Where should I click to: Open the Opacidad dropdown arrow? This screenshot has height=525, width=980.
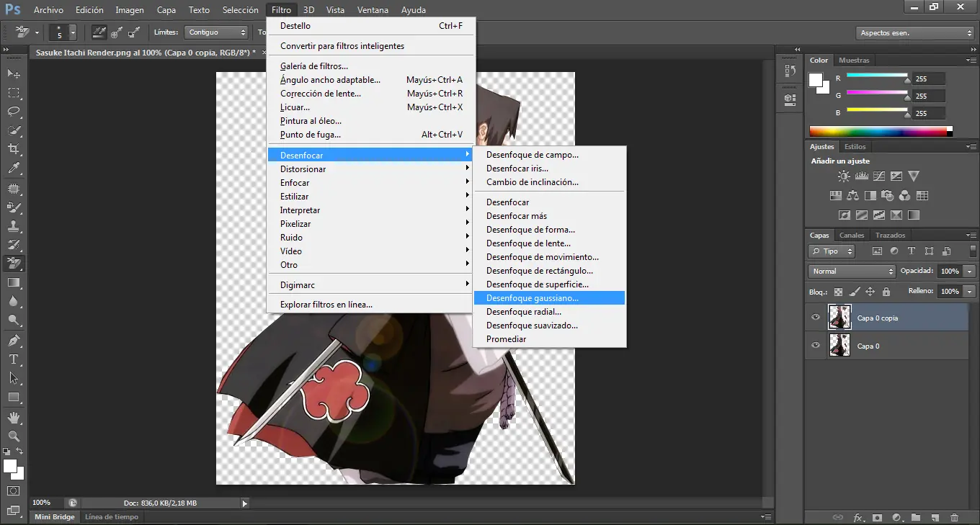coord(970,272)
